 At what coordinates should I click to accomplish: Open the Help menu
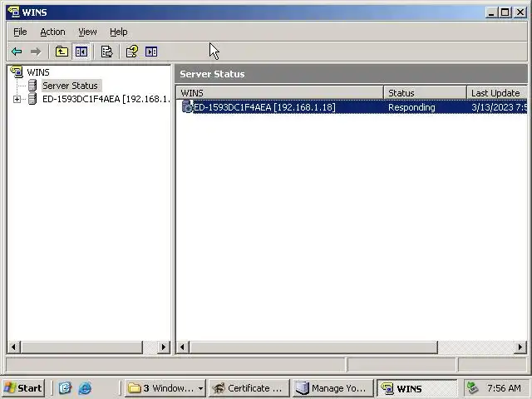(x=119, y=32)
